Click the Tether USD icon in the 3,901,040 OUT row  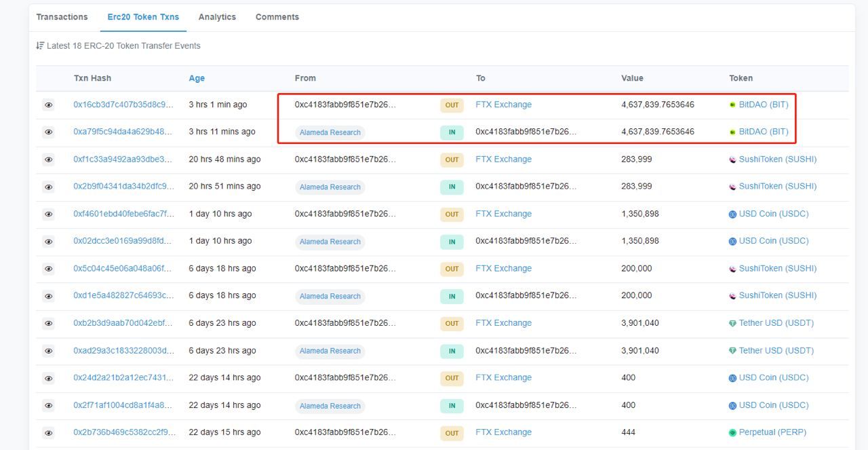pos(732,324)
